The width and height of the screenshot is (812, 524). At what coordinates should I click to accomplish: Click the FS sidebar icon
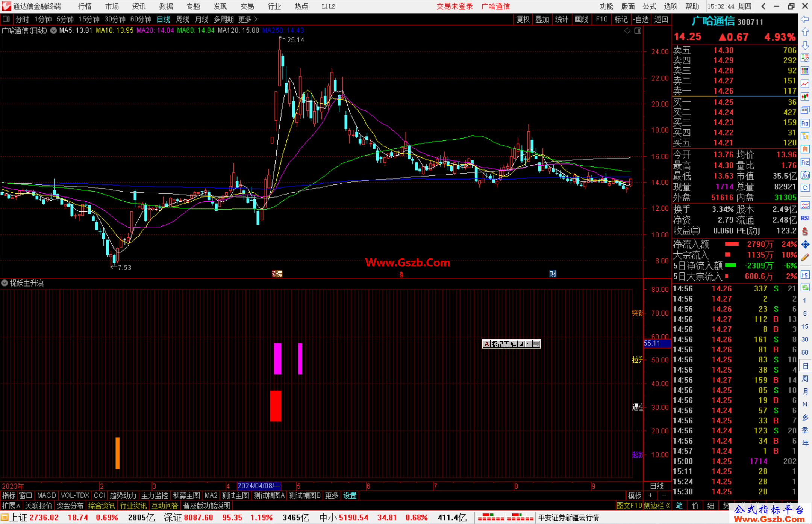pos(805,275)
